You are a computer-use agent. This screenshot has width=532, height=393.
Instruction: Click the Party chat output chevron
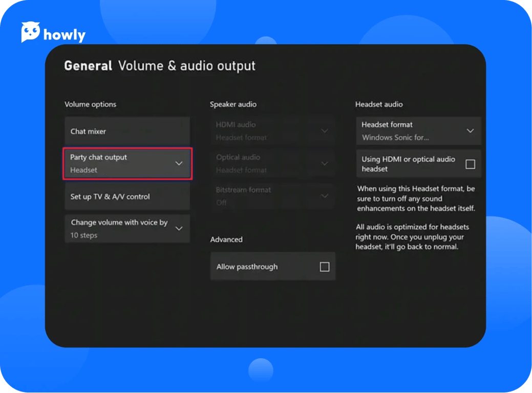point(179,163)
